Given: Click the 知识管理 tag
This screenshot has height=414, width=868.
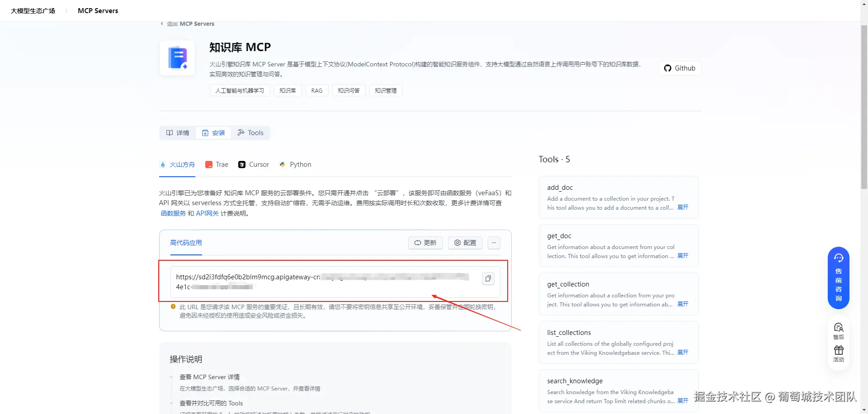Looking at the screenshot, I should [386, 90].
